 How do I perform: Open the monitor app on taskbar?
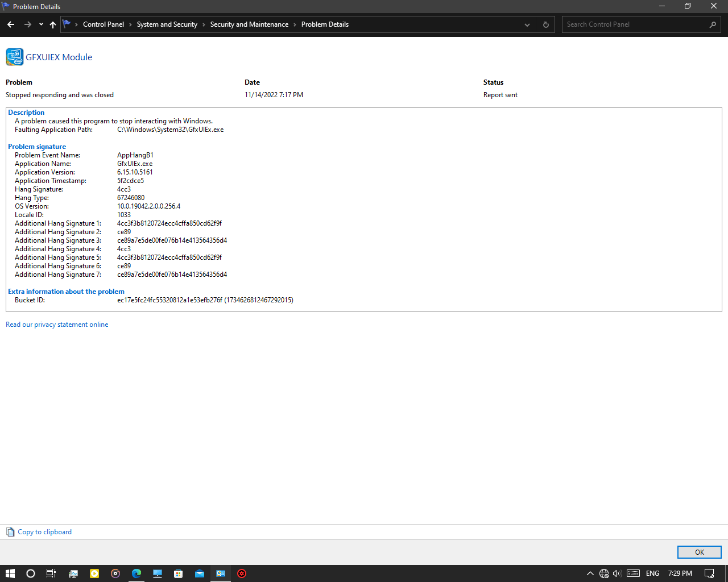[158, 573]
